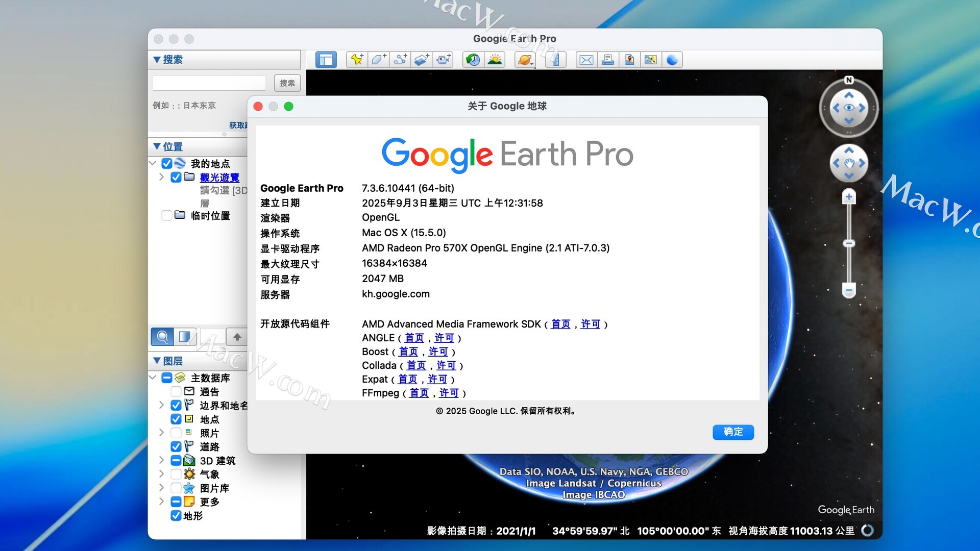Open the ruler measurement tool

pyautogui.click(x=556, y=60)
